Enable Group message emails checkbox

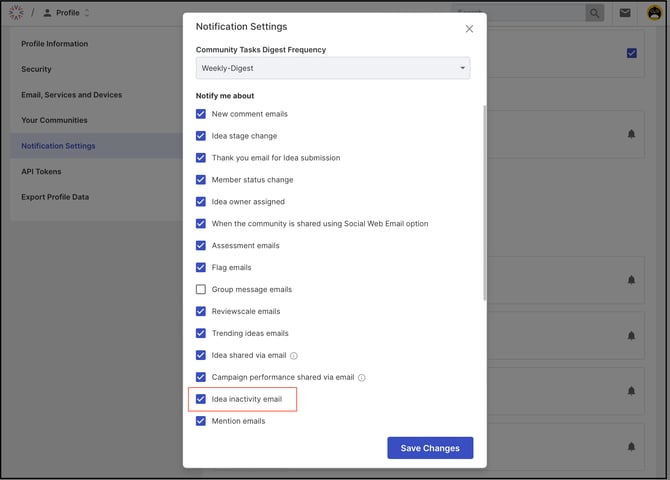pyautogui.click(x=201, y=289)
